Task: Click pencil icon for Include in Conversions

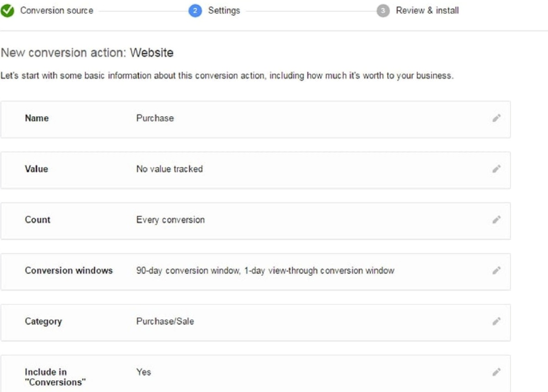Action: (496, 372)
